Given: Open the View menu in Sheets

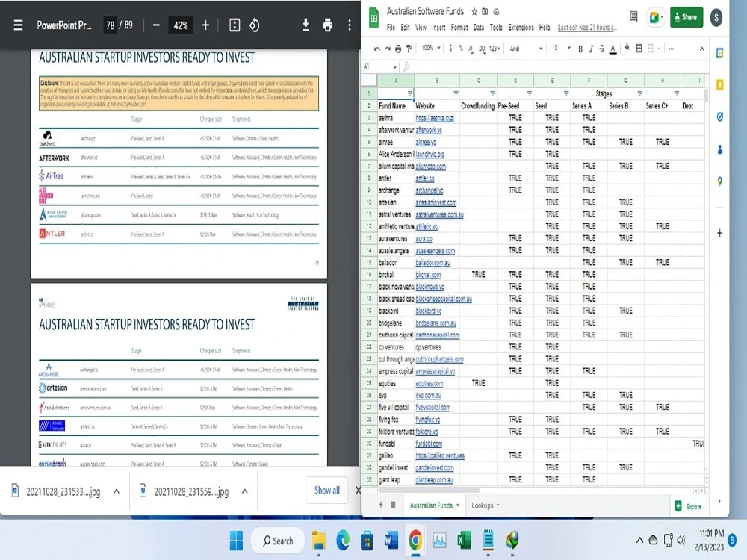Looking at the screenshot, I should point(421,28).
